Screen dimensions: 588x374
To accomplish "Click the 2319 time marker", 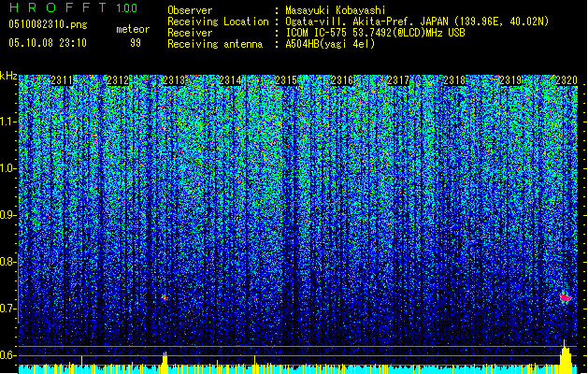I will (x=510, y=80).
